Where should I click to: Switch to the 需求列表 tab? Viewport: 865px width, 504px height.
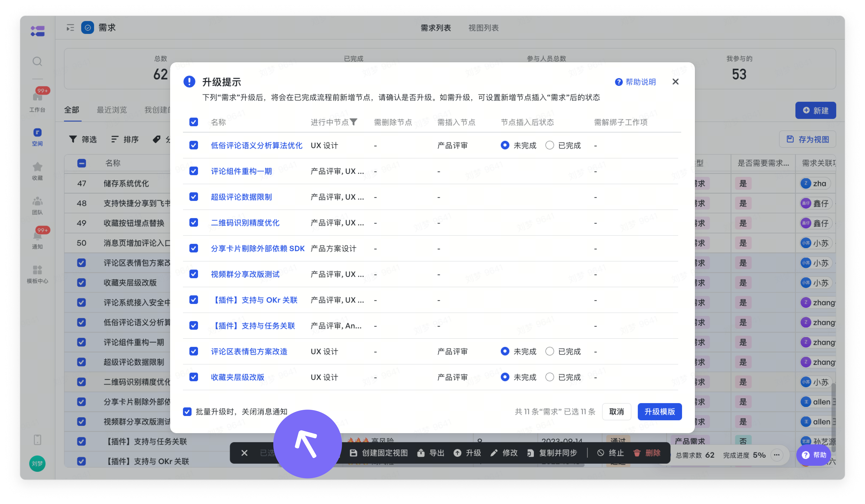[x=436, y=28]
